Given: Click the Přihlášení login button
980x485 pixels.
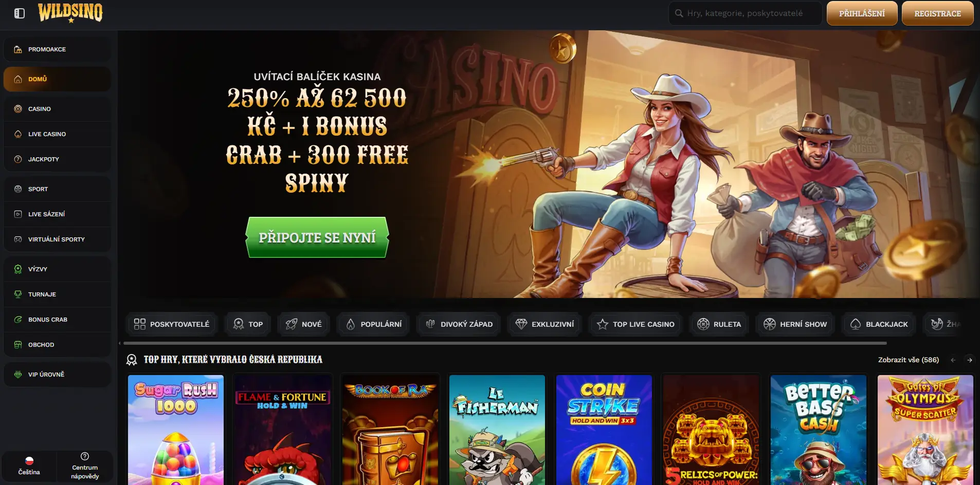Looking at the screenshot, I should coord(862,13).
